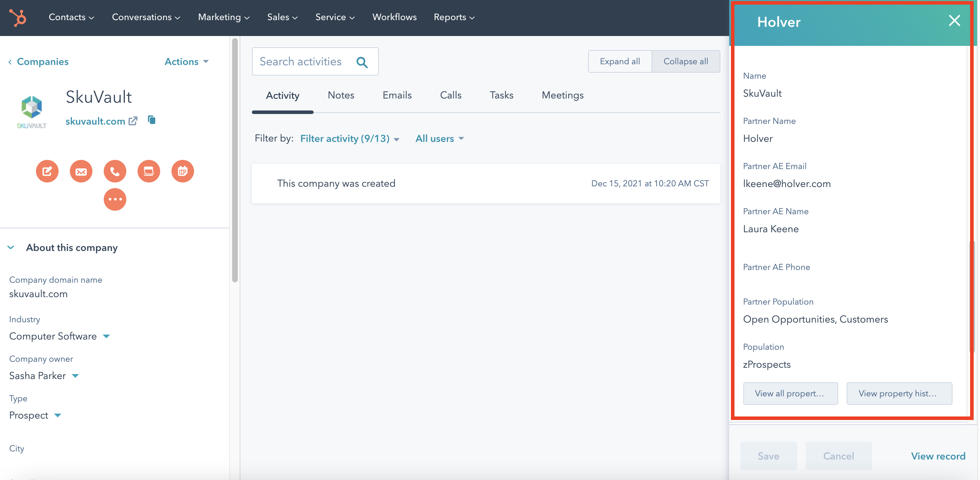Open the Service menu

(335, 17)
